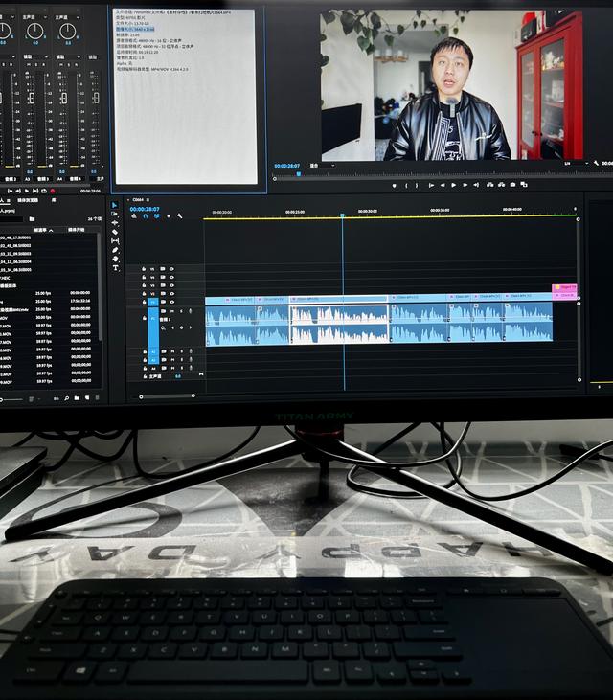Play the Program monitor preview
The width and height of the screenshot is (613, 700).
point(454,185)
